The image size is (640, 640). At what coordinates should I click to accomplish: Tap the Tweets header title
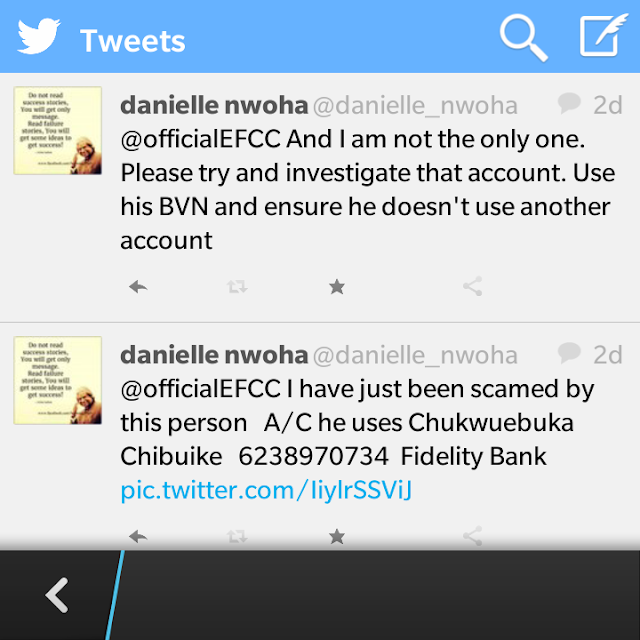pos(133,41)
